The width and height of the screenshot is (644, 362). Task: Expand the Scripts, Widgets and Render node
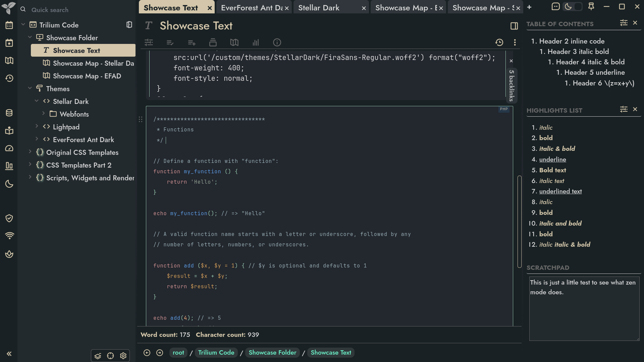tap(30, 178)
